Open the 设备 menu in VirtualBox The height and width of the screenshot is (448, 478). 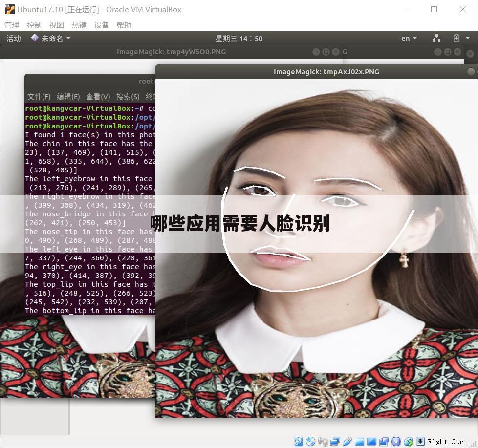(x=102, y=25)
